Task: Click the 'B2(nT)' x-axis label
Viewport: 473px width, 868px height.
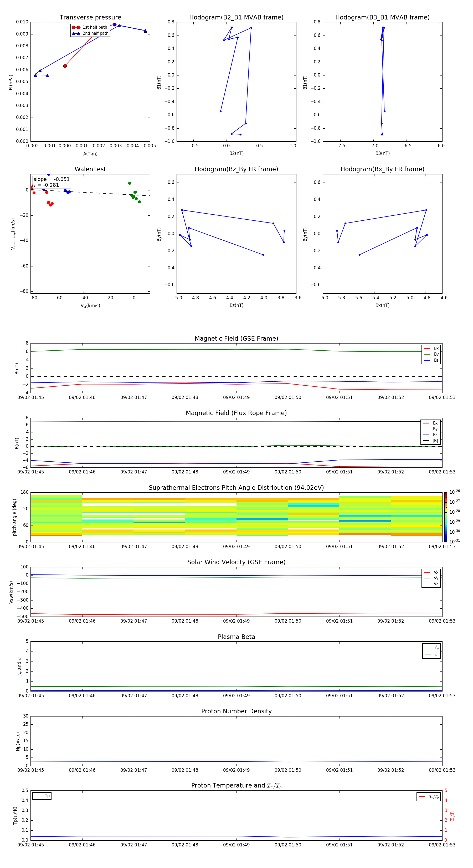Action: click(236, 153)
